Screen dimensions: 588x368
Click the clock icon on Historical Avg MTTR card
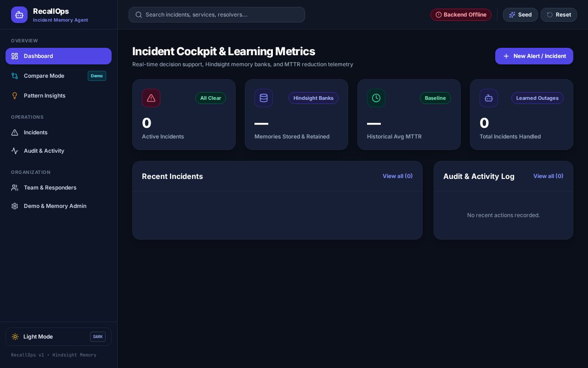376,98
